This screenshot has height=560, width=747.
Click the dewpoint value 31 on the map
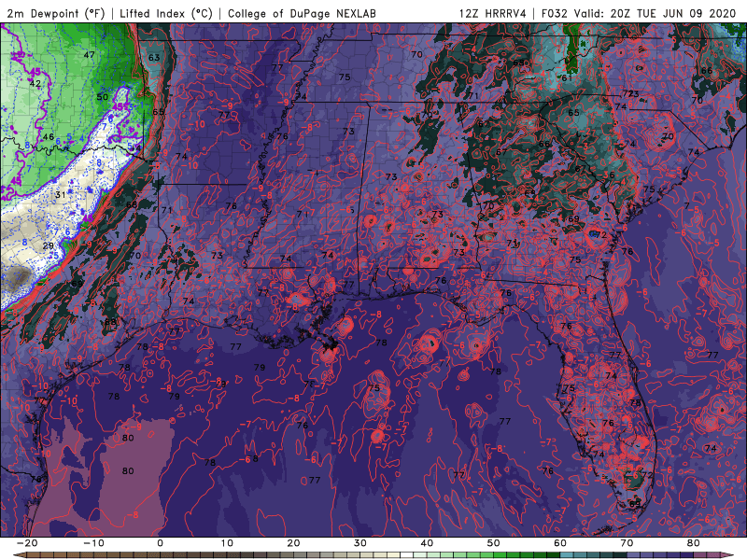tap(60, 195)
